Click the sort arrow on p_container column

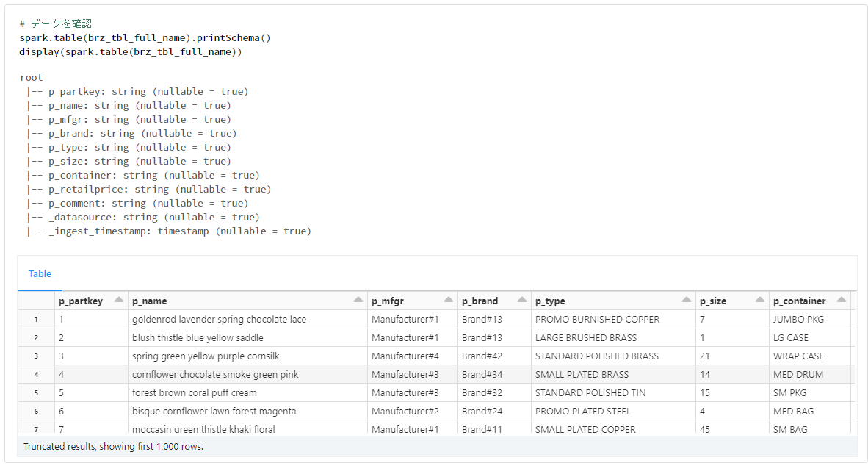tap(841, 299)
